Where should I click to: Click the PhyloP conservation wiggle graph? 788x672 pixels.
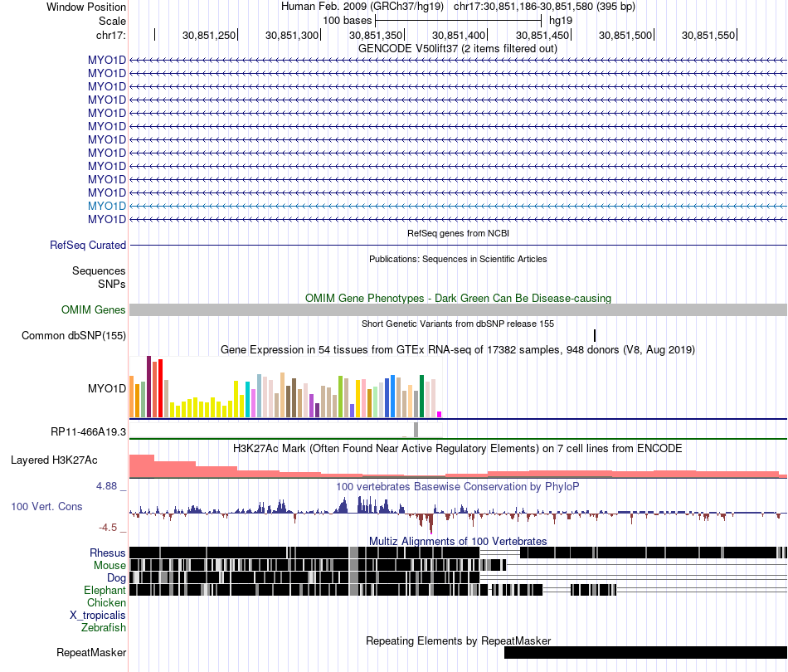pyautogui.click(x=458, y=514)
